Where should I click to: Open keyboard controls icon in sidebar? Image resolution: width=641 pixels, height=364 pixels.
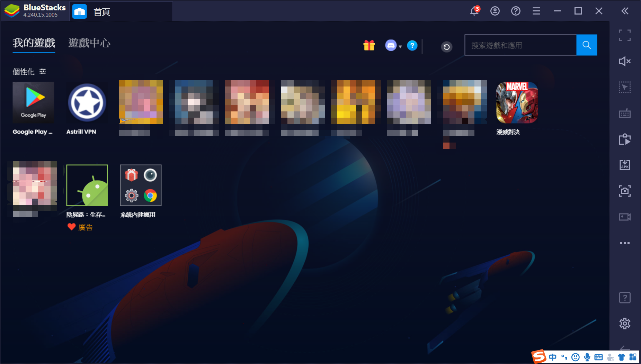[x=625, y=113]
